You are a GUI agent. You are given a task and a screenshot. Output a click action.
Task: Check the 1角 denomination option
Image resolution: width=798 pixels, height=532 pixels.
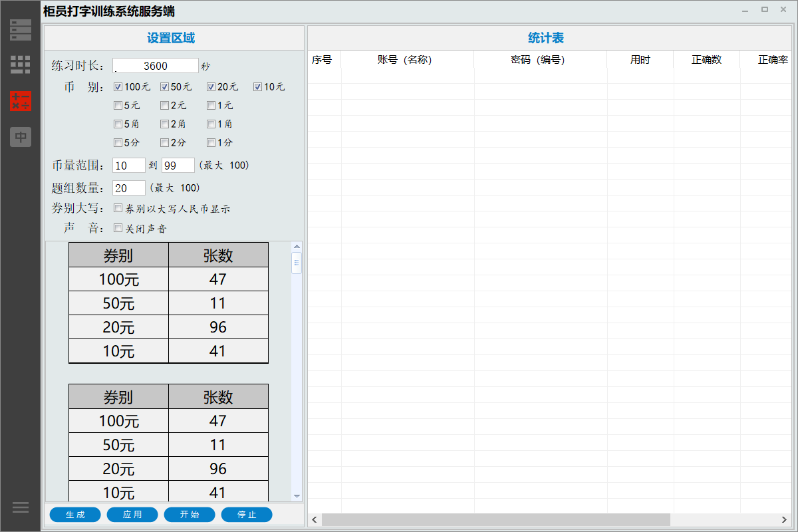[x=211, y=124]
